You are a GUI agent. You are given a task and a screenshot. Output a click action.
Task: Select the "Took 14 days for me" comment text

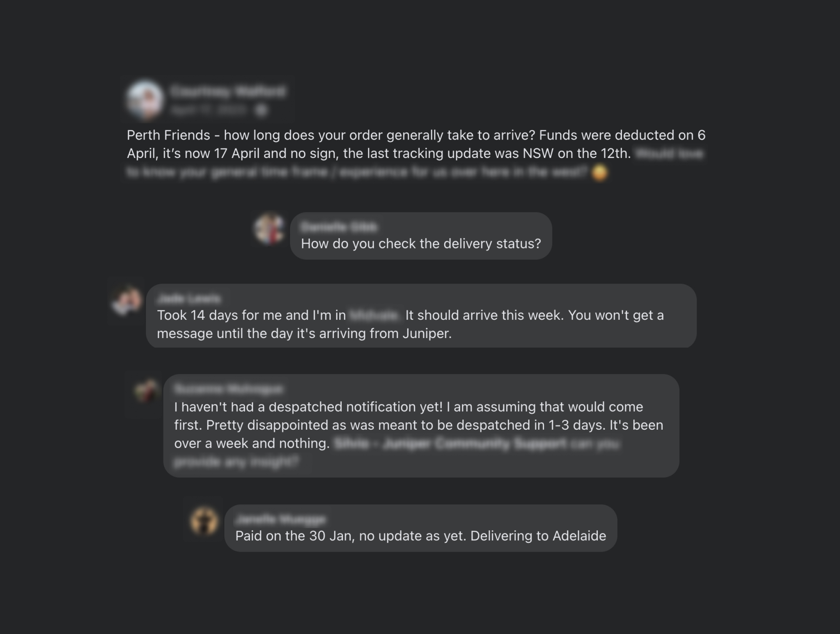tap(410, 324)
